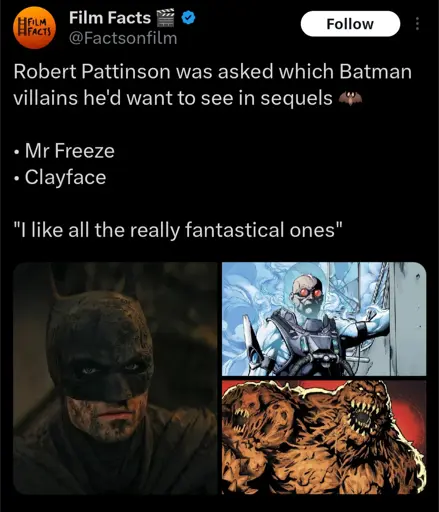Follow the Film Facts account
This screenshot has height=512, width=439.
point(350,24)
